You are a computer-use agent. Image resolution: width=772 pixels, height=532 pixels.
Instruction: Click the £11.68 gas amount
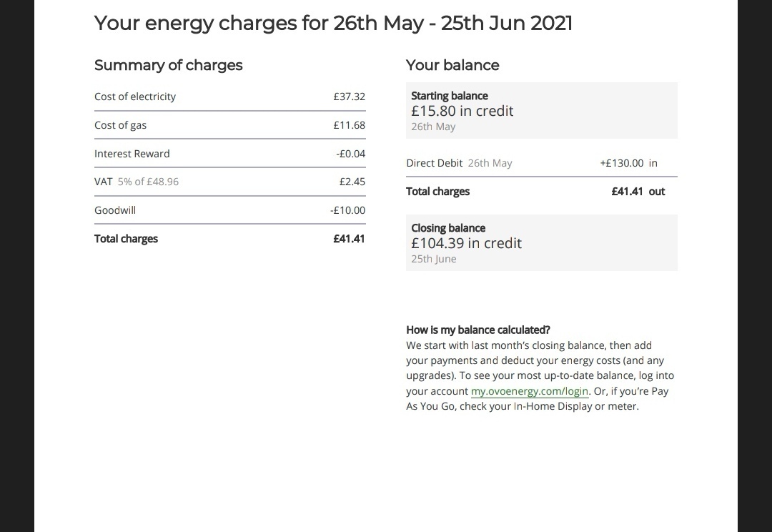349,125
